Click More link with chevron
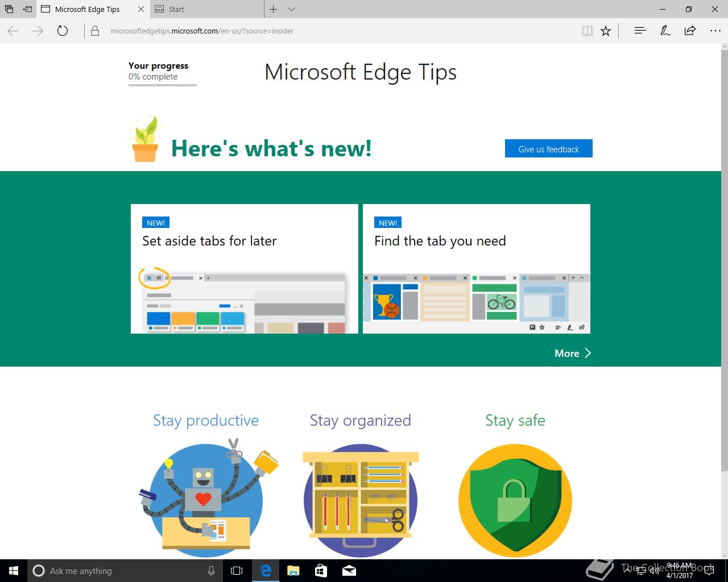 tap(573, 353)
